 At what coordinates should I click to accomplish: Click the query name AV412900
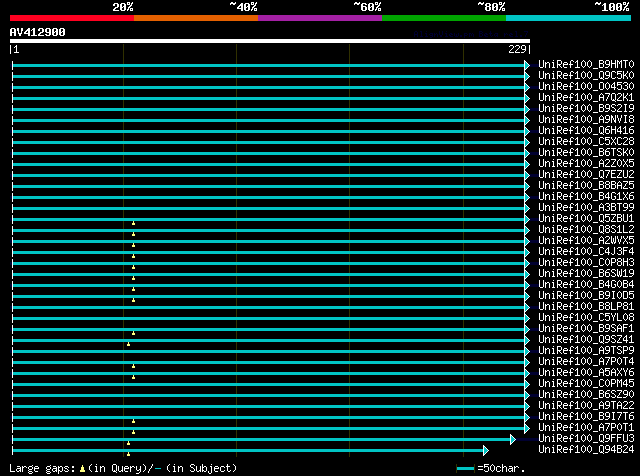click(x=38, y=32)
